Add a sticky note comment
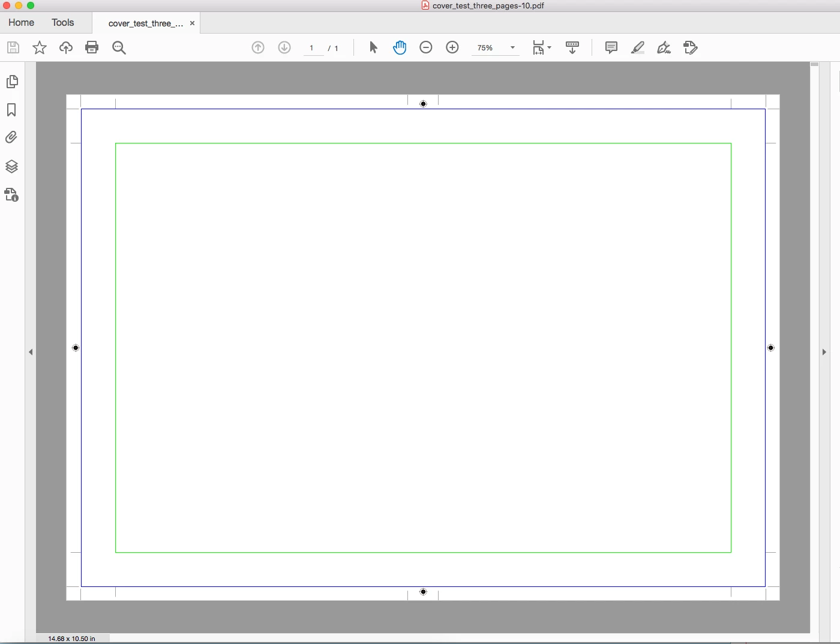Viewport: 840px width, 644px height. coord(611,47)
